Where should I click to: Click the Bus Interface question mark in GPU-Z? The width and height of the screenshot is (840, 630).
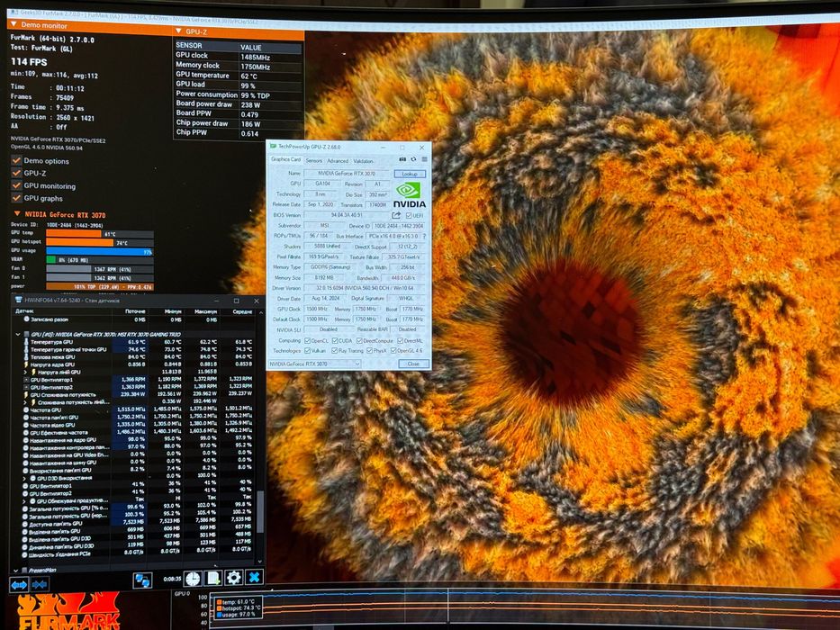tap(425, 236)
